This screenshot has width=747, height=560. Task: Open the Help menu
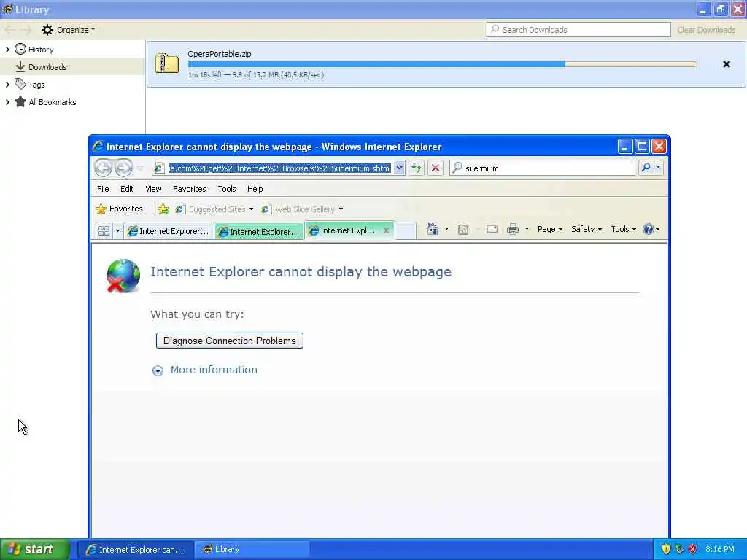[255, 189]
